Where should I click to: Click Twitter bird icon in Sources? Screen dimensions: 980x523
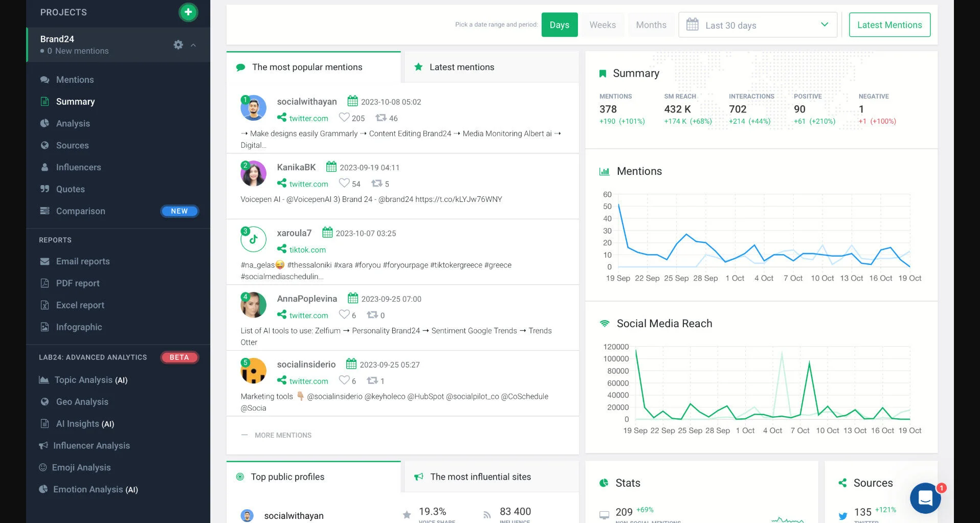842,516
